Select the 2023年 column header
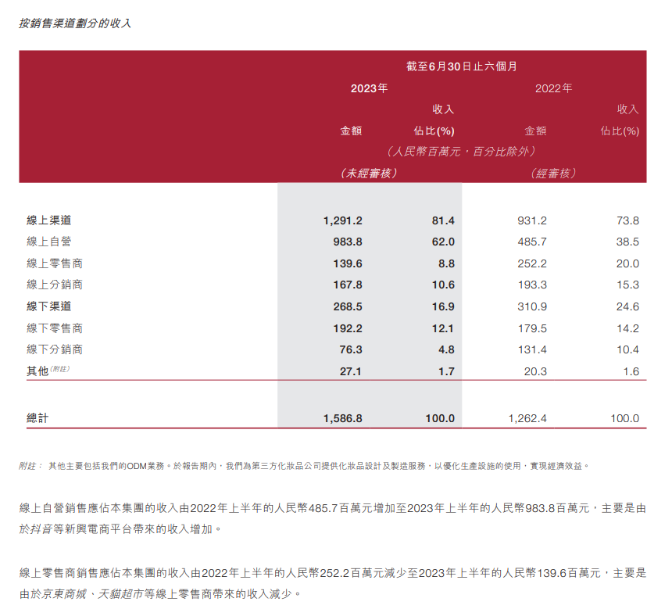The image size is (672, 616). (x=369, y=88)
